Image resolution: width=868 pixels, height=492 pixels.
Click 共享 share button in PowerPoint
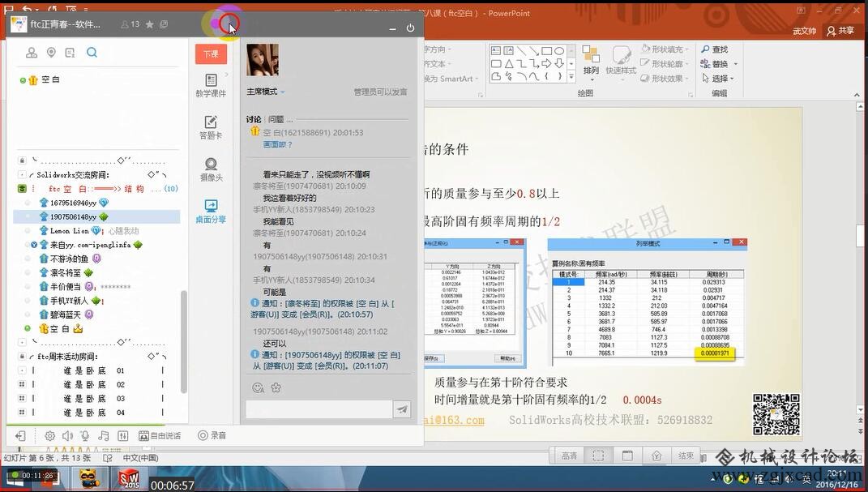click(x=840, y=31)
